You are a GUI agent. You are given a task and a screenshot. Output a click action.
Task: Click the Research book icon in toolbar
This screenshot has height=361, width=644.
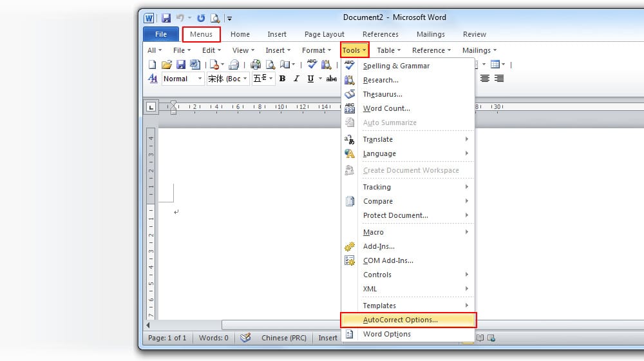point(326,64)
